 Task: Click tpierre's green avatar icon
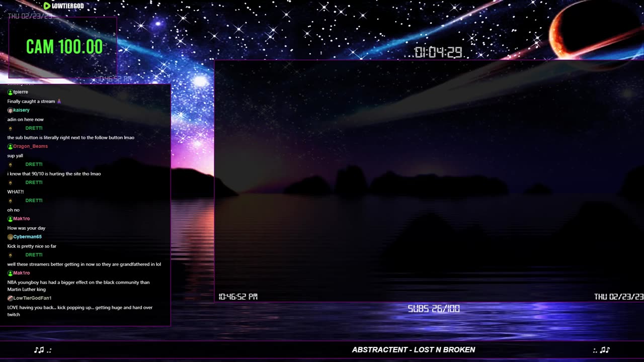10,92
